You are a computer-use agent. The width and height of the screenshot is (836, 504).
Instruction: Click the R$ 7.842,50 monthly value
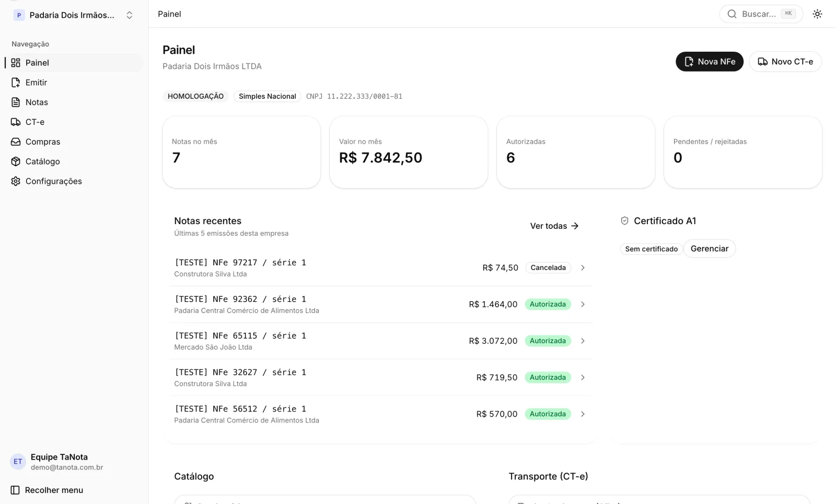click(380, 158)
